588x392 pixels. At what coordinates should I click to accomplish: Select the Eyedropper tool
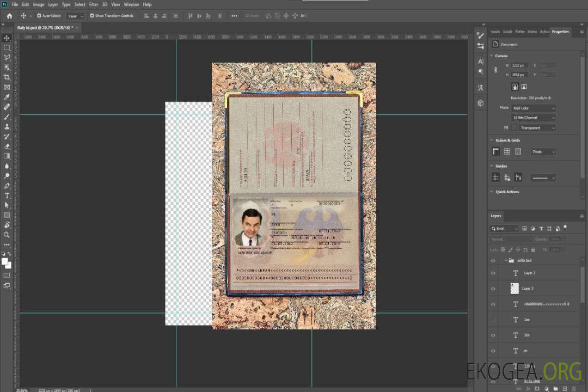point(7,97)
